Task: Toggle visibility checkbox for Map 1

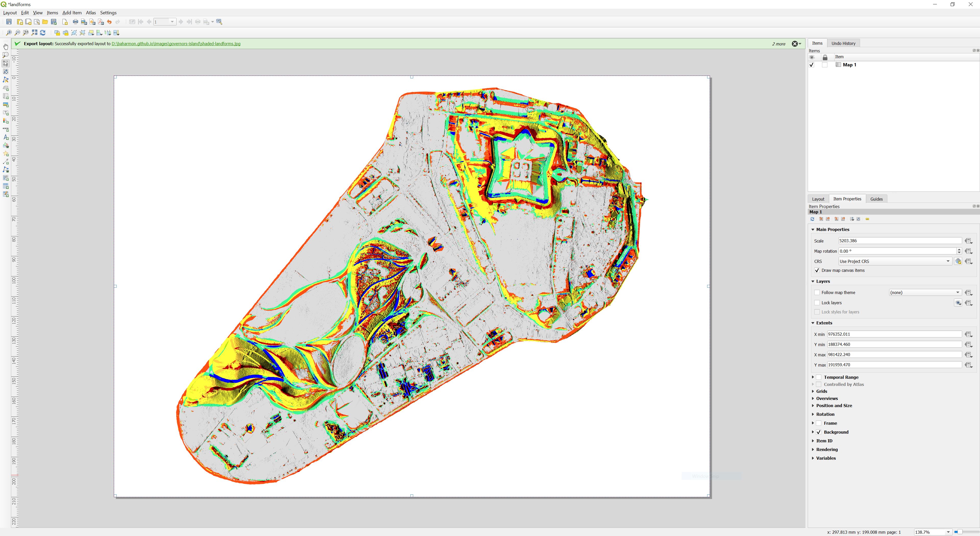Action: (812, 65)
